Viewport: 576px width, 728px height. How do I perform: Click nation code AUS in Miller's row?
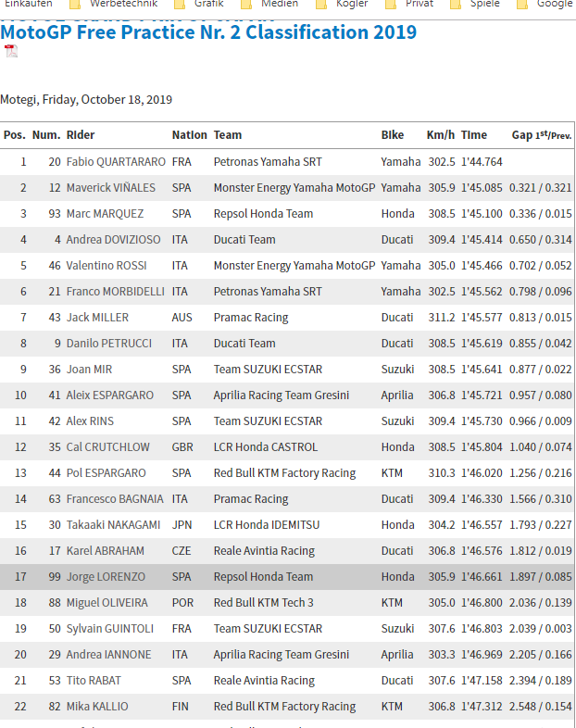pos(182,318)
